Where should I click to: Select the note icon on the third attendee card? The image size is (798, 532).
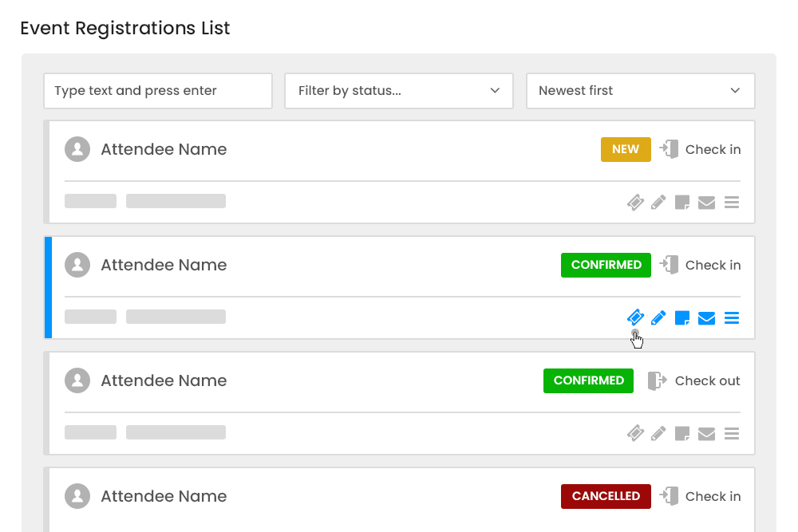point(682,433)
